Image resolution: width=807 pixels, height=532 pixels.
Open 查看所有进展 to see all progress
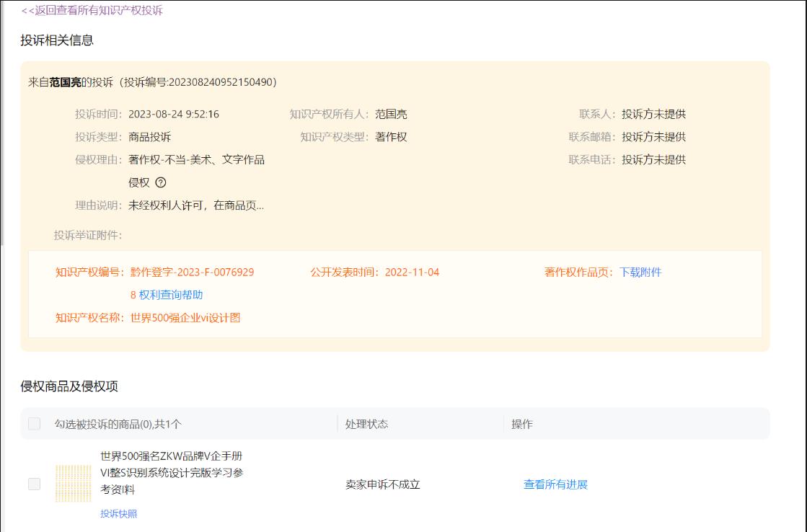555,484
